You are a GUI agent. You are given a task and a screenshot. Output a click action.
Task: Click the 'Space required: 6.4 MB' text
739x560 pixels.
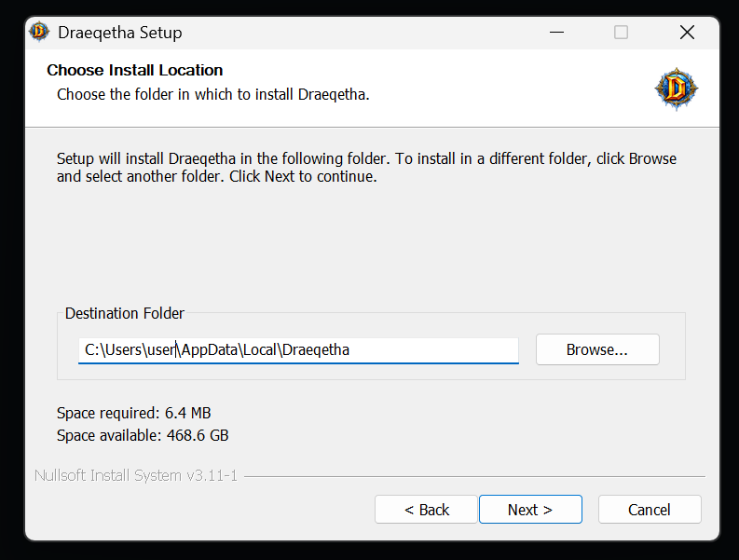coord(134,413)
